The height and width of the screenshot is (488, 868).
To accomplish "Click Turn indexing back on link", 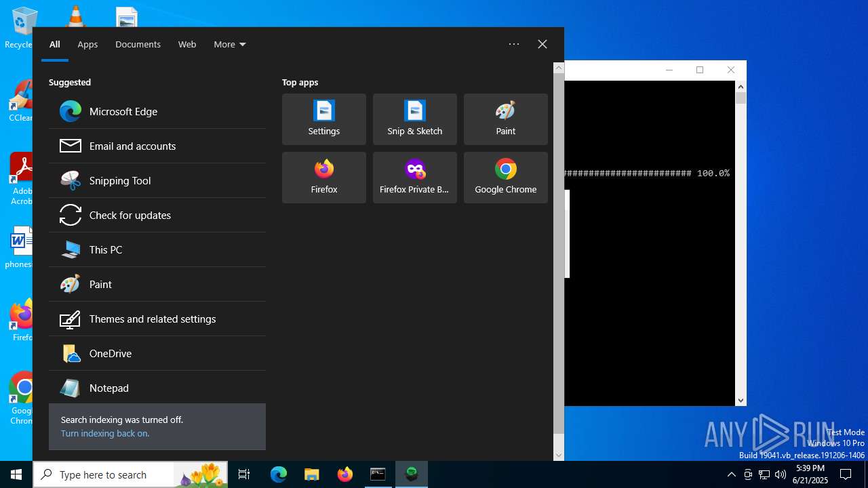I will click(x=105, y=434).
